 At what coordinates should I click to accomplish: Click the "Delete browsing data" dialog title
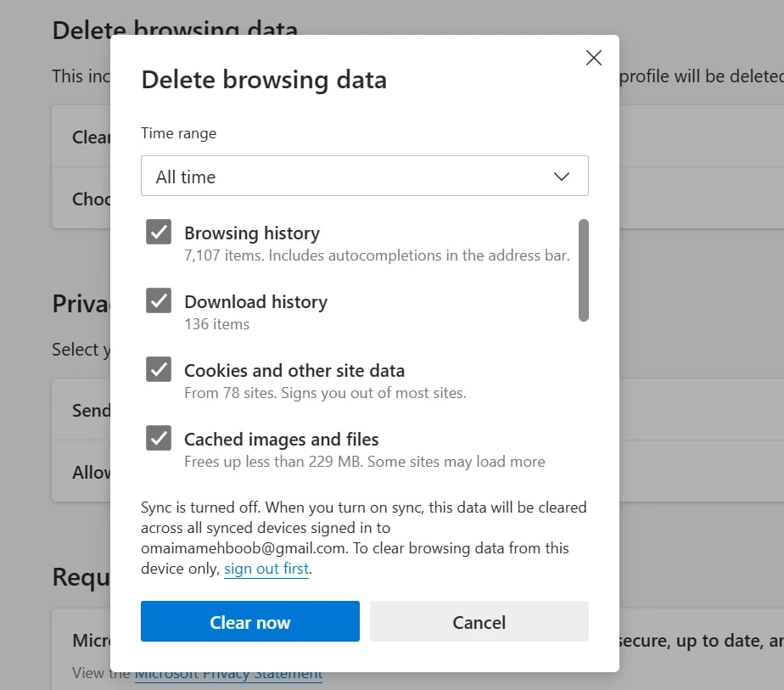(x=264, y=79)
